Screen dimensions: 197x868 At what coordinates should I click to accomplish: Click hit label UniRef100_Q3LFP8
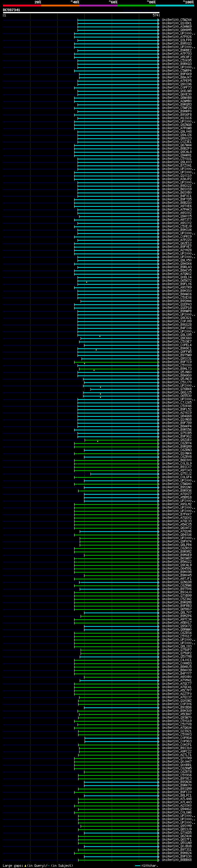pyautogui.click(x=176, y=40)
